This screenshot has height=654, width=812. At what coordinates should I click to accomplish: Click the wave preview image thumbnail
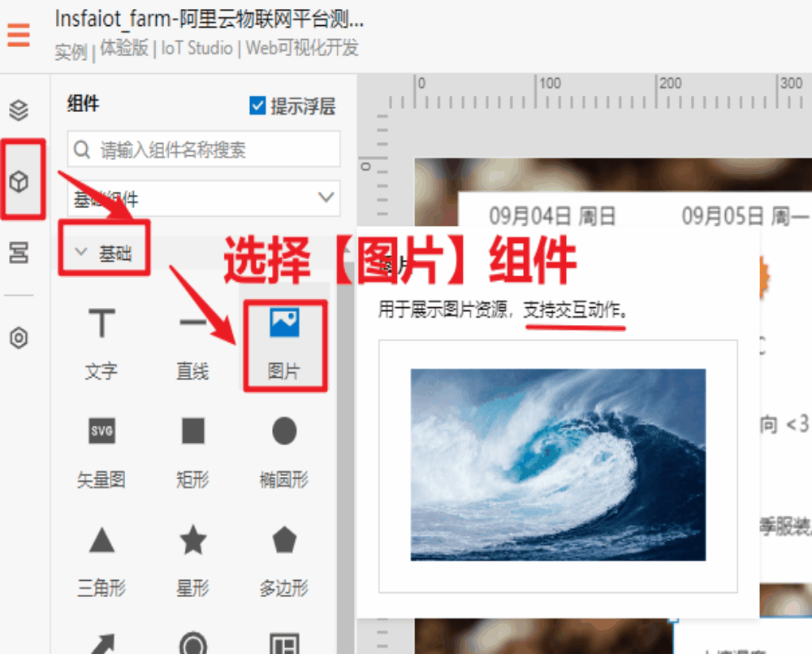558,465
